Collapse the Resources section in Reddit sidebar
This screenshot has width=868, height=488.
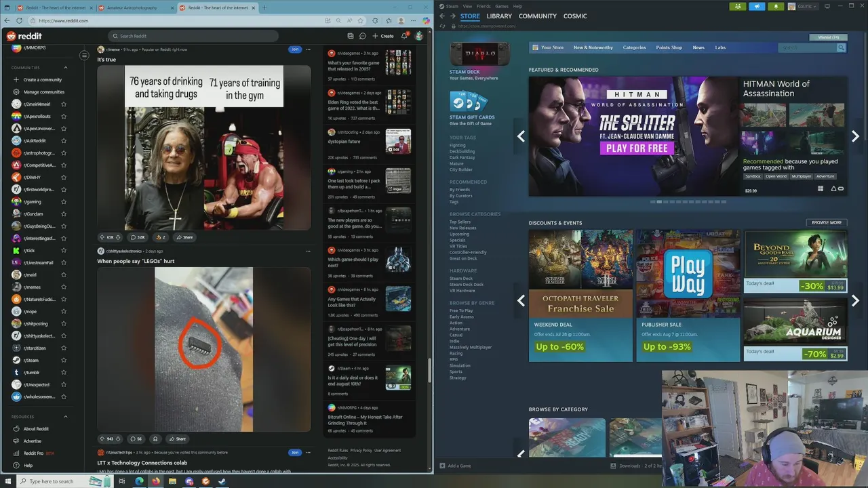pos(66,416)
